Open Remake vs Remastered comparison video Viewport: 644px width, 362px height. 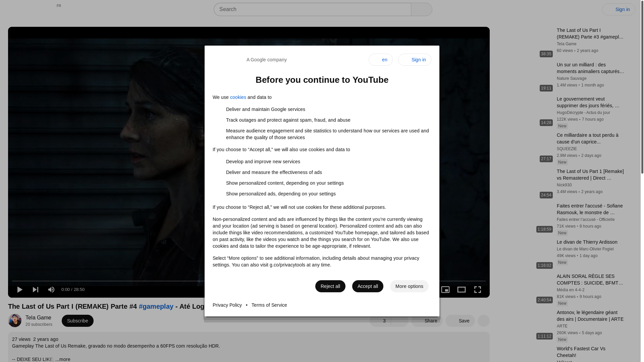tap(590, 175)
